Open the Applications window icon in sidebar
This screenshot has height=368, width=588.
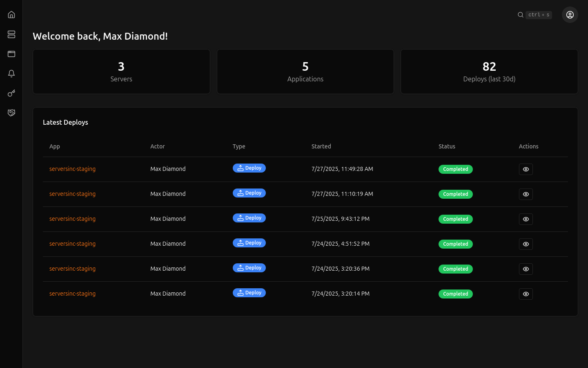point(11,54)
